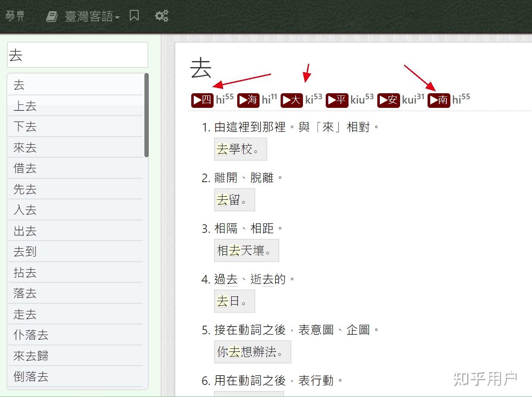532x397 pixels.
Task: Play 海 (Hailu) pronunciation audio
Action: (x=248, y=100)
